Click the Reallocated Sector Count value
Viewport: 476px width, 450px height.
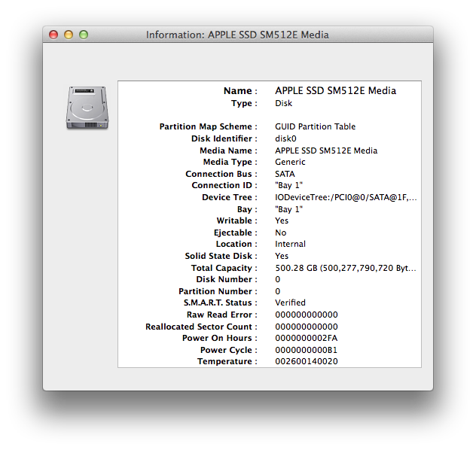307,327
